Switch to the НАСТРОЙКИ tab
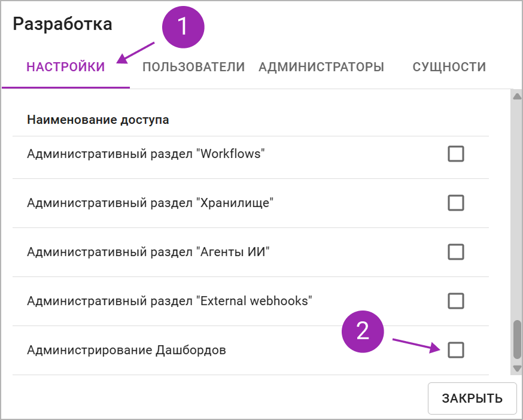 pyautogui.click(x=66, y=67)
